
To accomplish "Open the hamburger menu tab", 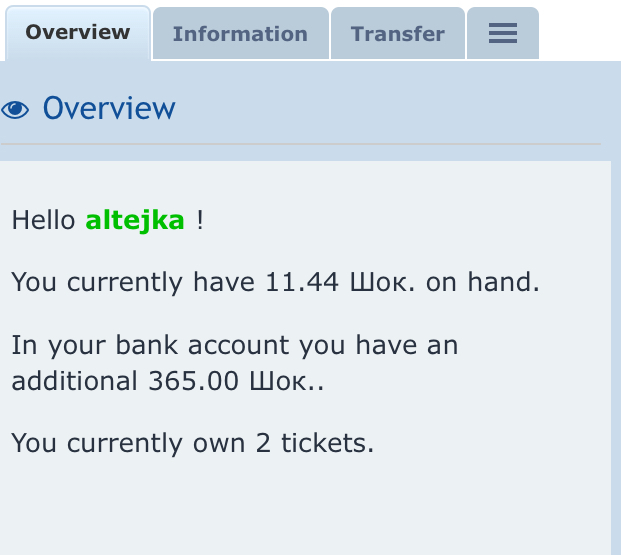I will [502, 34].
